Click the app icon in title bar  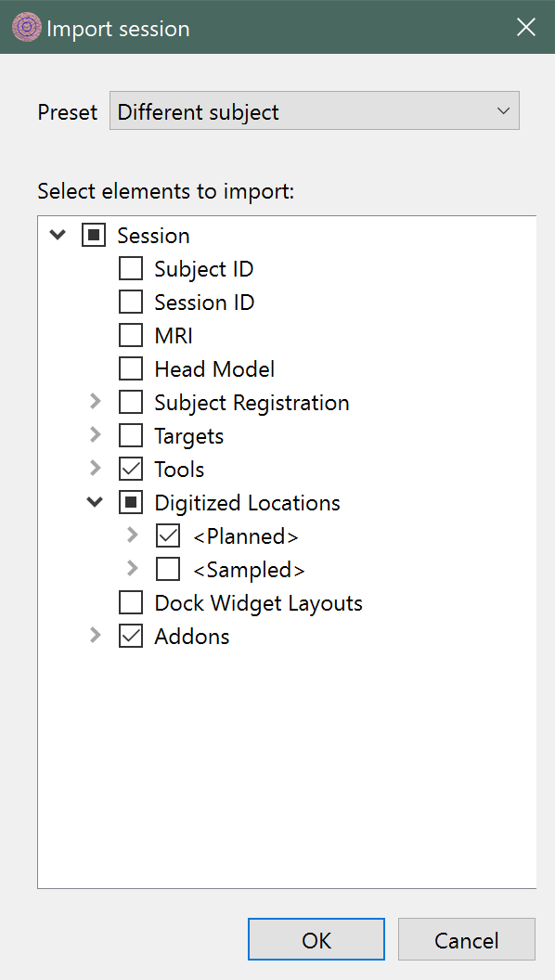coord(26,28)
